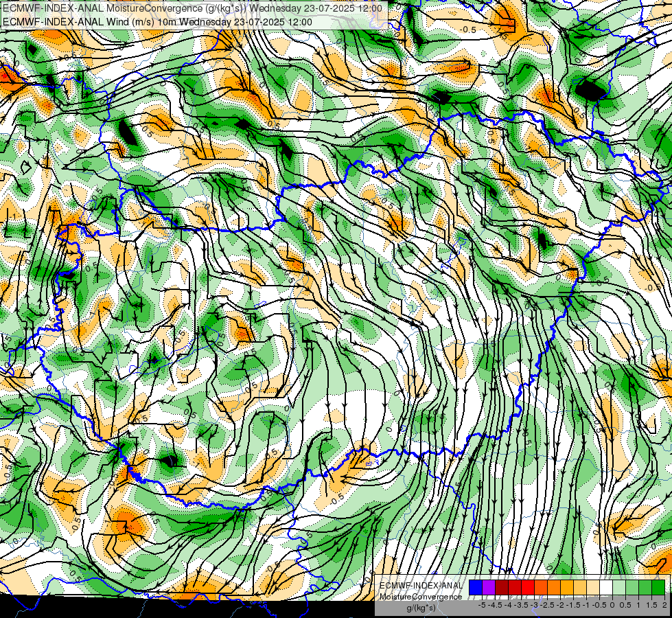672x618 pixels.
Task: Click the purple legend swatch between -5 and -4.5
Action: tap(489, 587)
